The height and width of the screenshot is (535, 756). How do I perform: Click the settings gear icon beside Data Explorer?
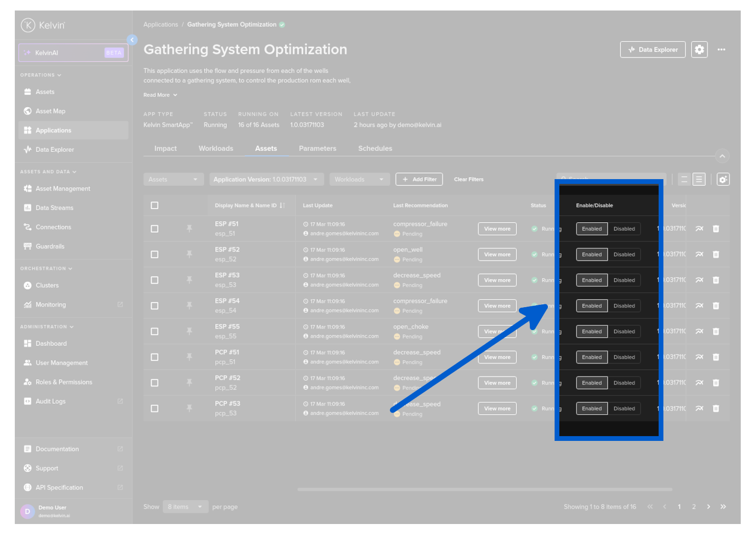[699, 50]
